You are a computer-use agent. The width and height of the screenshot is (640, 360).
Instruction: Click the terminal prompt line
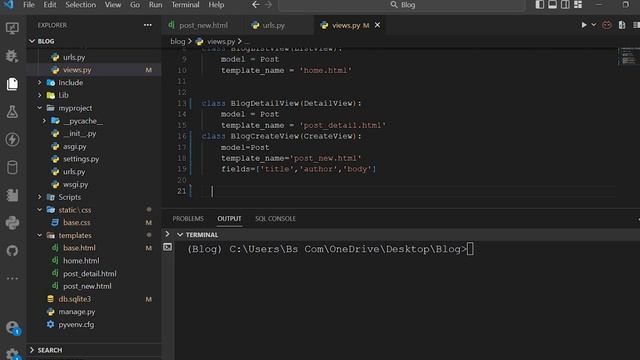pos(330,249)
